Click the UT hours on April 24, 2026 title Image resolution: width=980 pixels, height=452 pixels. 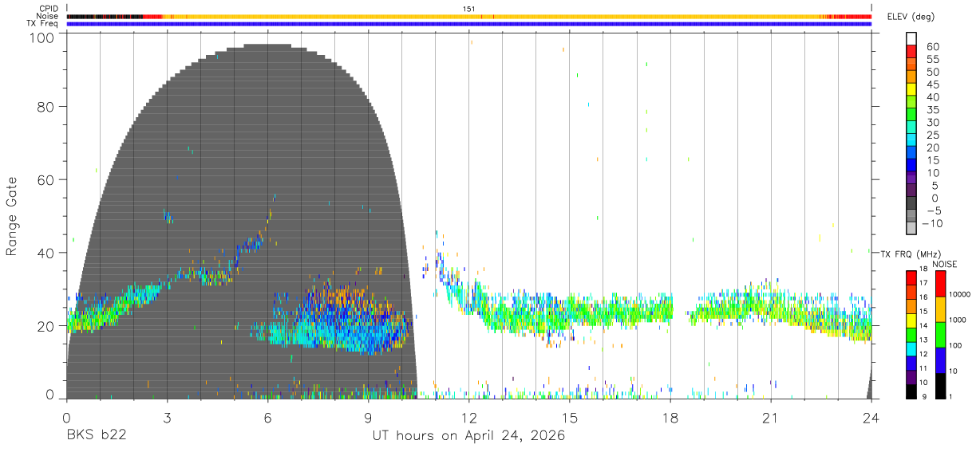coord(469,436)
